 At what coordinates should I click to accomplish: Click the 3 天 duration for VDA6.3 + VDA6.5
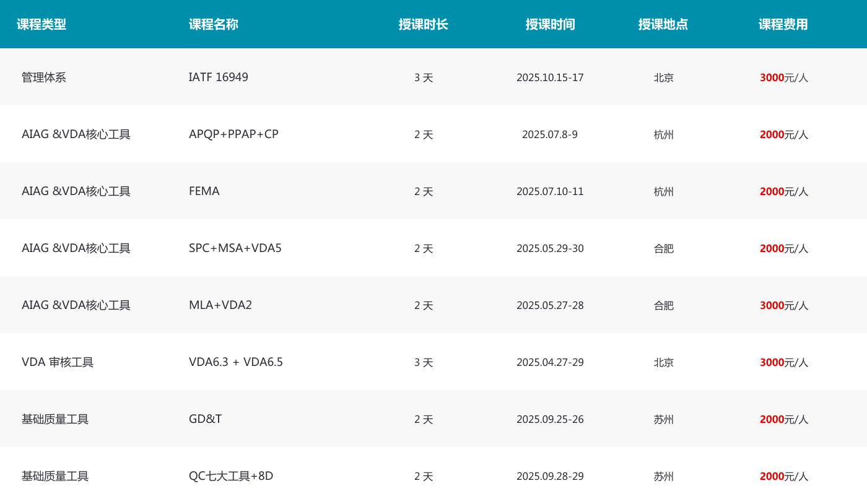click(x=424, y=363)
